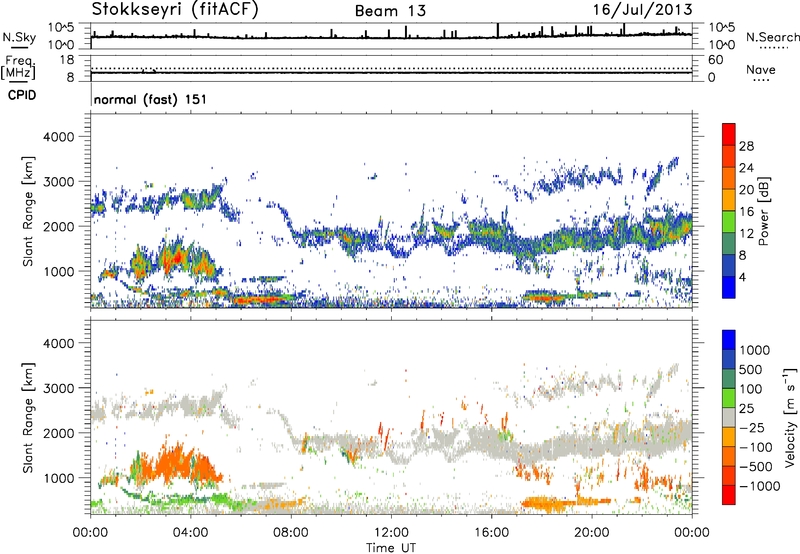Screen dimensions: 800x554
Task: Click the date '16/Jul/2013'
Action: point(642,10)
